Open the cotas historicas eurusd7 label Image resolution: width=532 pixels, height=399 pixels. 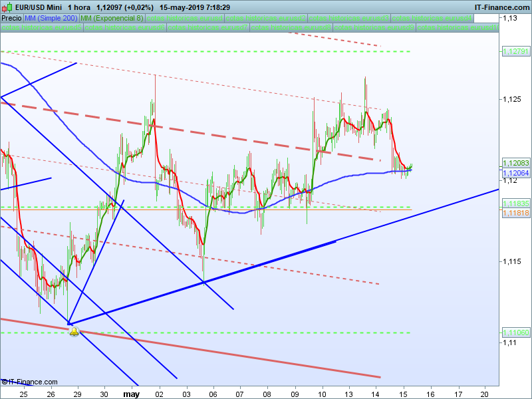pos(208,27)
